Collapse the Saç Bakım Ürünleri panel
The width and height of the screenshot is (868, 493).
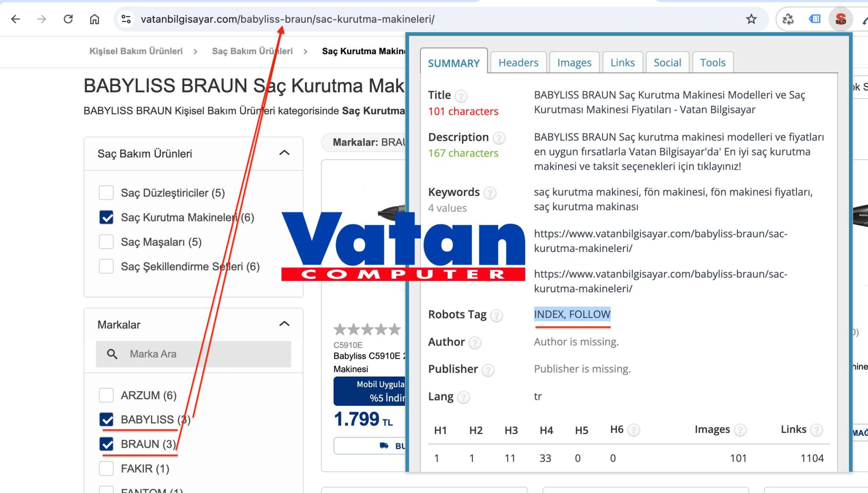click(x=284, y=153)
